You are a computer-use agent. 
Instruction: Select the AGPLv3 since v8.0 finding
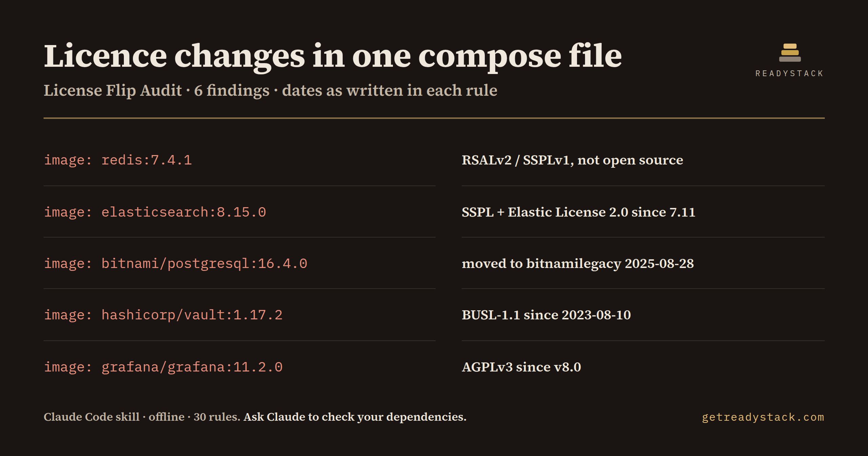click(x=521, y=367)
